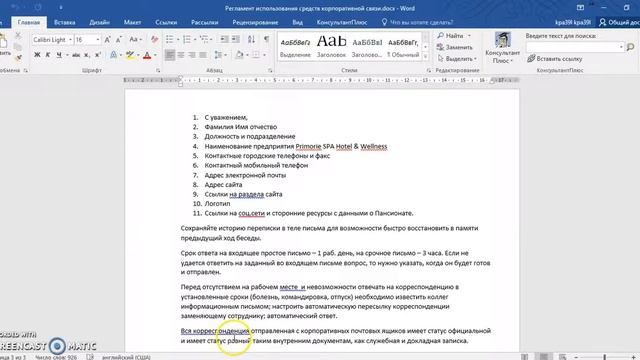Justify the paragraph text
The image size is (640, 360).
203,55
